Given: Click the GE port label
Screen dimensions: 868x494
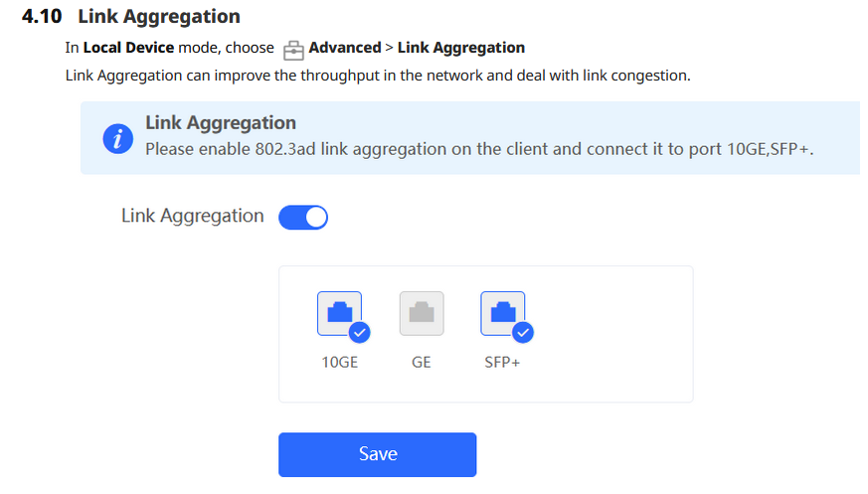Looking at the screenshot, I should click(422, 363).
